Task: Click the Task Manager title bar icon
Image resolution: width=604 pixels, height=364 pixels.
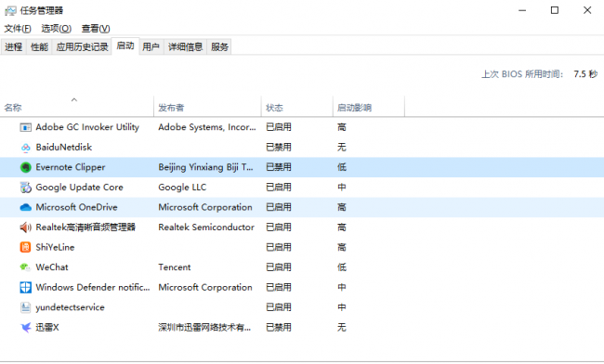Action: [x=10, y=11]
